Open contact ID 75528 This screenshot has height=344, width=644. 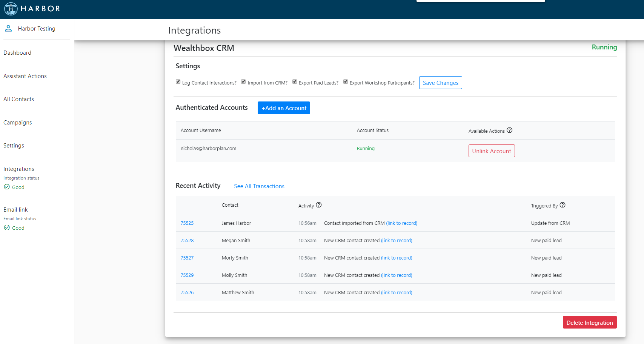pyautogui.click(x=187, y=241)
